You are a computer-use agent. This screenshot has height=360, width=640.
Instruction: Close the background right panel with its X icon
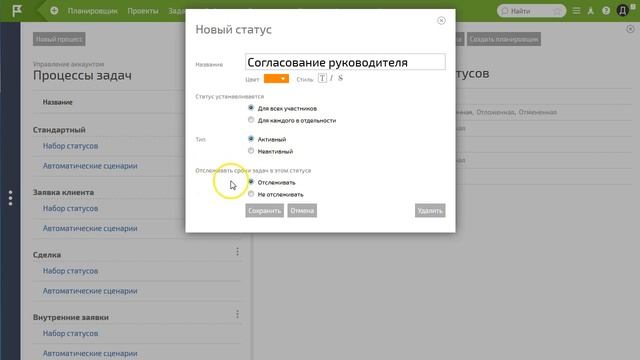[630, 29]
